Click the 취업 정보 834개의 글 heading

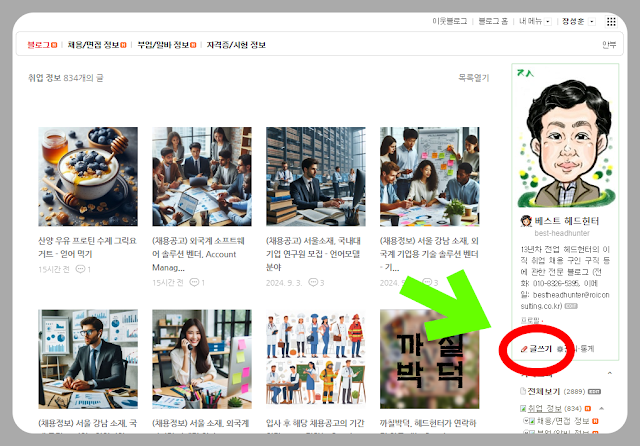[65, 78]
